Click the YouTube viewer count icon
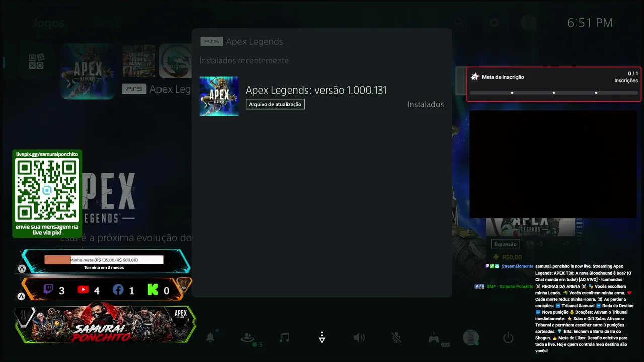 (84, 290)
